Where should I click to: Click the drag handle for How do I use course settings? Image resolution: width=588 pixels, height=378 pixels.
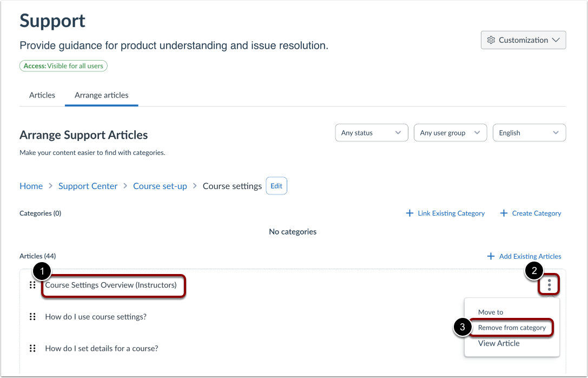(x=32, y=316)
